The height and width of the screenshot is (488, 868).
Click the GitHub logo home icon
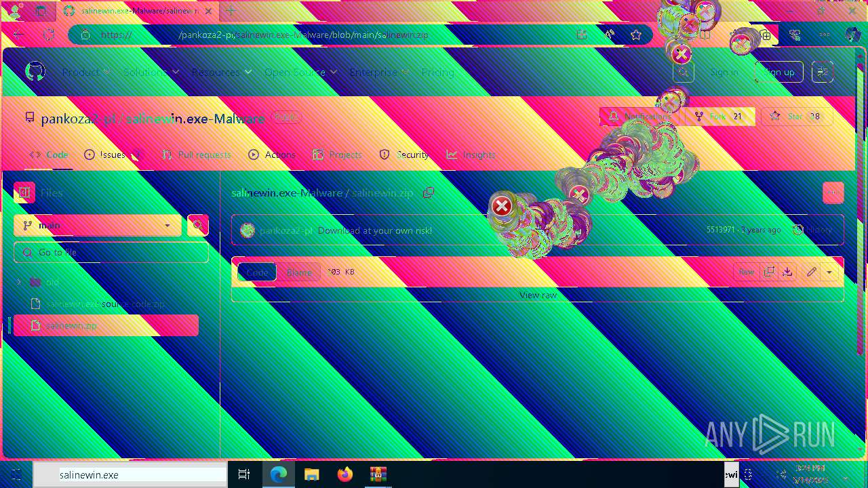[x=35, y=72]
